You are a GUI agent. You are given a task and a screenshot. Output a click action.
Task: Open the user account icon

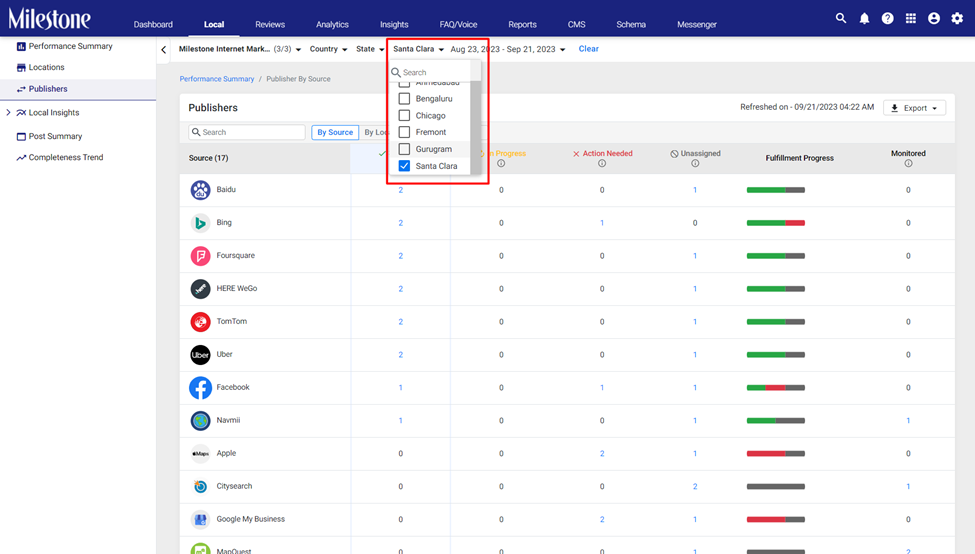[933, 19]
